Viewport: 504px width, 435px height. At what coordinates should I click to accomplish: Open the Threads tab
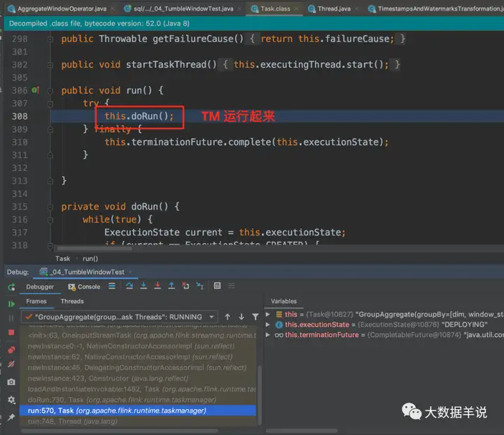(x=72, y=301)
